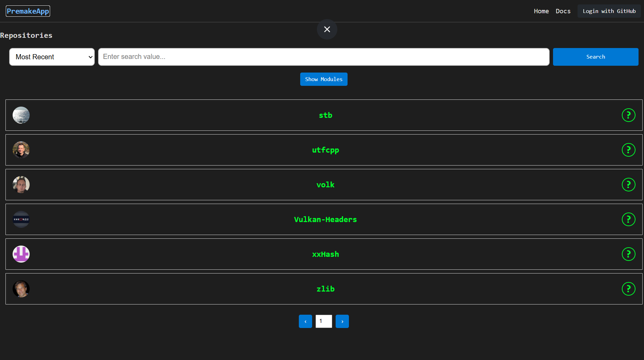This screenshot has height=360, width=644.
Task: Click the Search button
Action: 596,57
